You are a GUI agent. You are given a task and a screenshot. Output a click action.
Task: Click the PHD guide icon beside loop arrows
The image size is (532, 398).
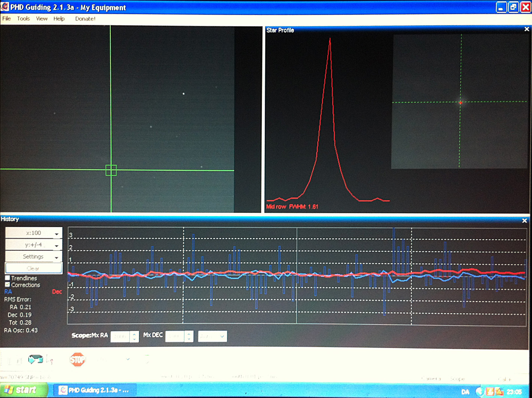(50, 360)
